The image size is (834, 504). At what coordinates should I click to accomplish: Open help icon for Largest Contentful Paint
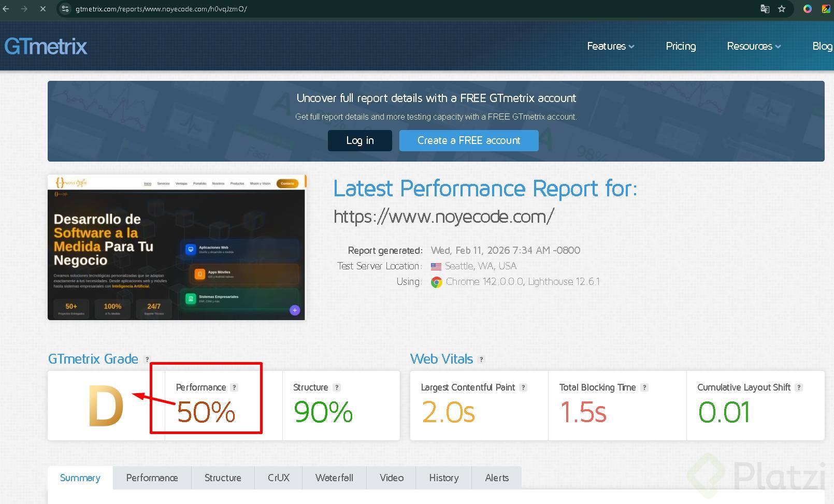coord(523,387)
